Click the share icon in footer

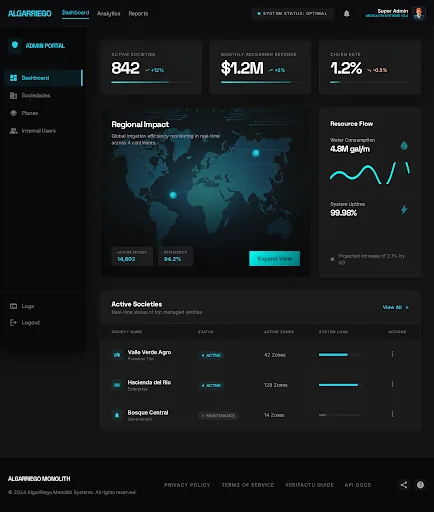(x=404, y=485)
